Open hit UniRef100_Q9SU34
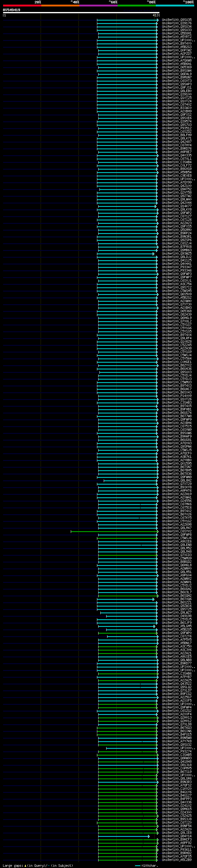This screenshot has width=197, height=868. (x=177, y=26)
